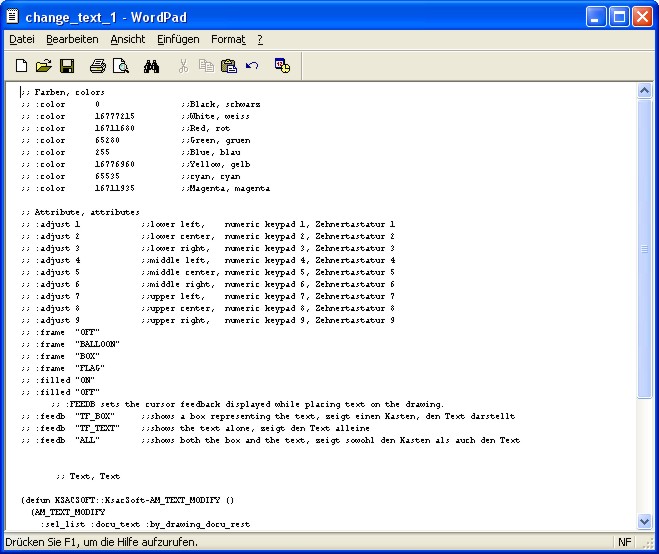Click the scroll up arrow of the vertical scrollbar
Screen dimensions: 659x554
coord(645,91)
